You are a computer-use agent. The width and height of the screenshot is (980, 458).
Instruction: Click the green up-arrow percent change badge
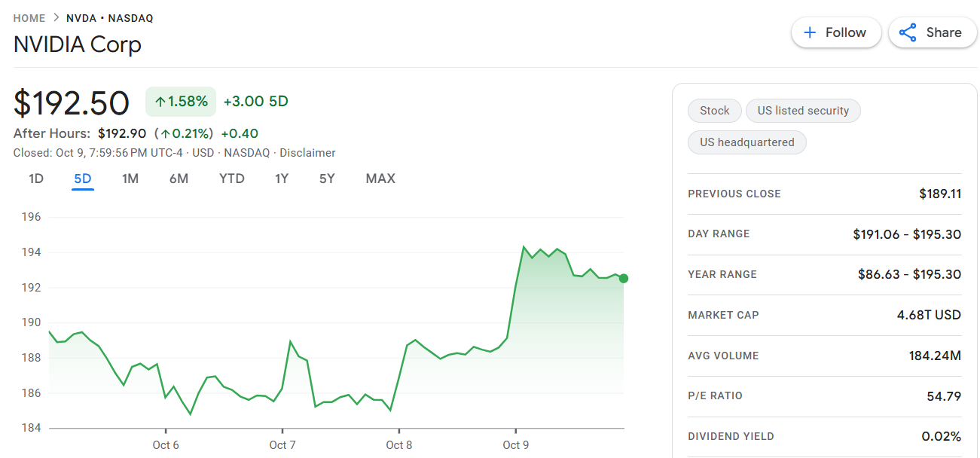(x=181, y=102)
